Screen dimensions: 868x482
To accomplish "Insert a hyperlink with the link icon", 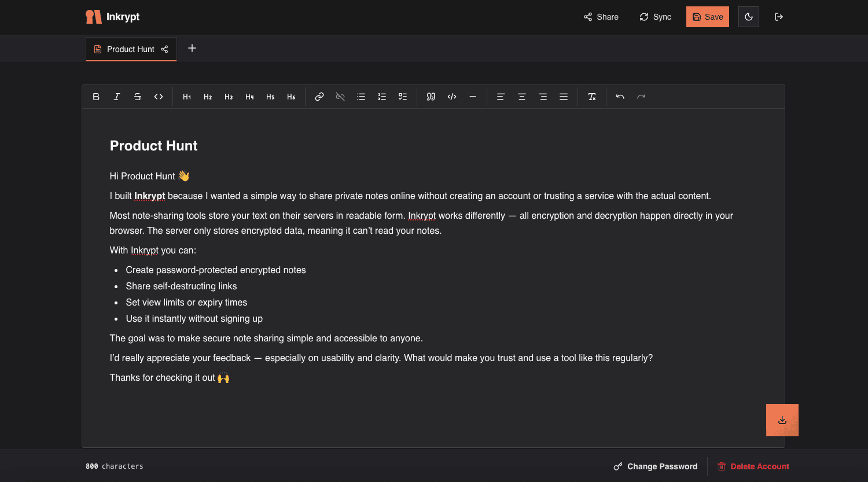I will (319, 97).
